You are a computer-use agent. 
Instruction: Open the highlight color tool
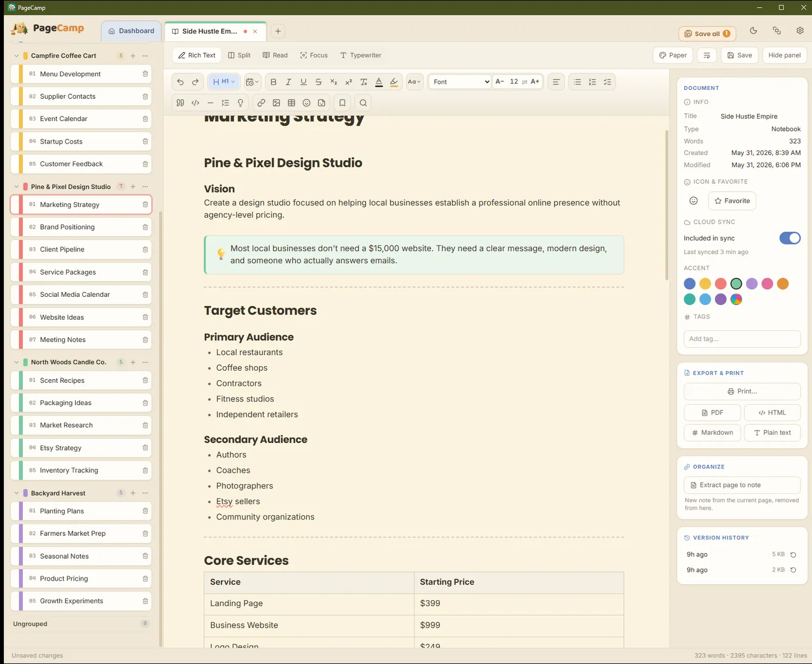coord(394,82)
